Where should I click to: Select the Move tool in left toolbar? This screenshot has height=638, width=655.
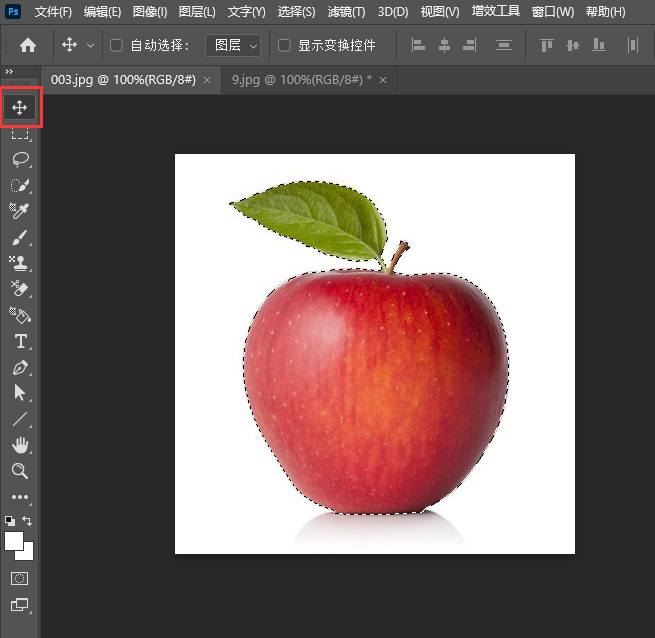click(20, 107)
